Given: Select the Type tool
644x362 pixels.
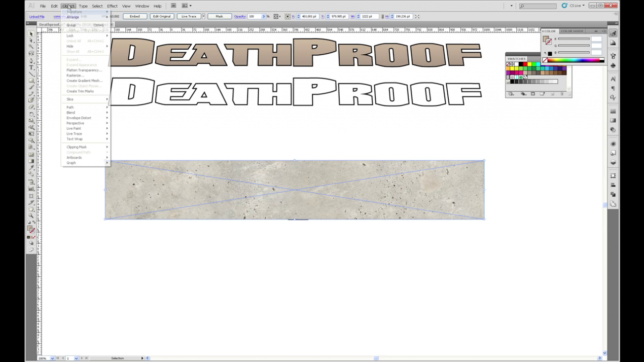Looking at the screenshot, I should point(31,67).
